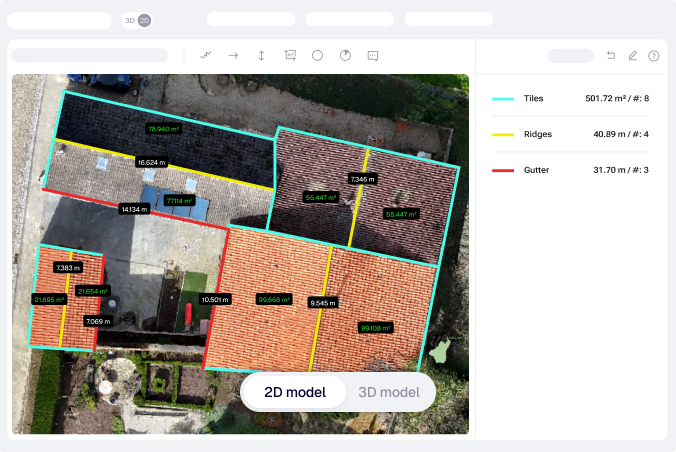Image resolution: width=676 pixels, height=452 pixels.
Task: Select the angle/pie measurement tool
Action: [x=345, y=56]
